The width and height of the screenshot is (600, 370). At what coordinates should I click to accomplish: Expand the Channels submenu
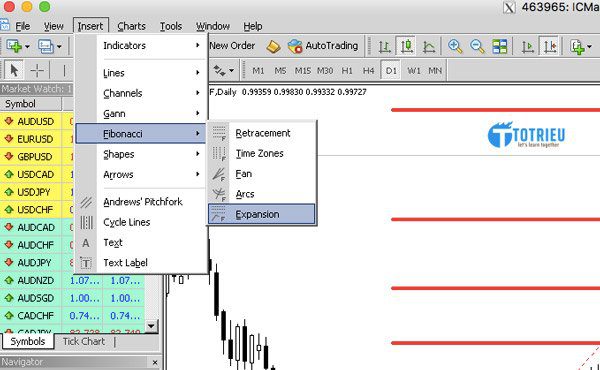[141, 93]
